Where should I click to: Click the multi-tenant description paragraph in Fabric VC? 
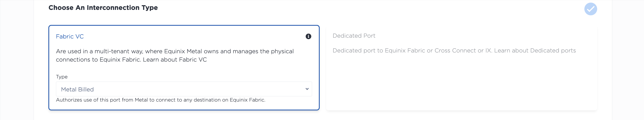(175, 56)
